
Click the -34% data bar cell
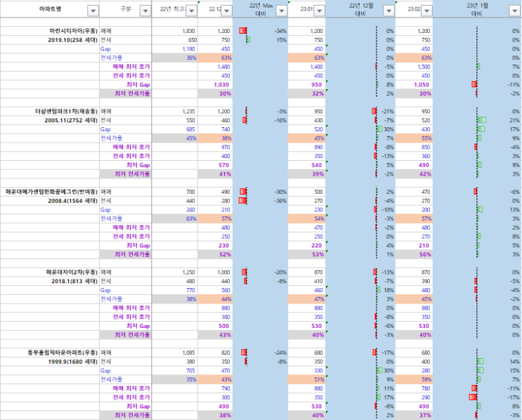click(261, 31)
